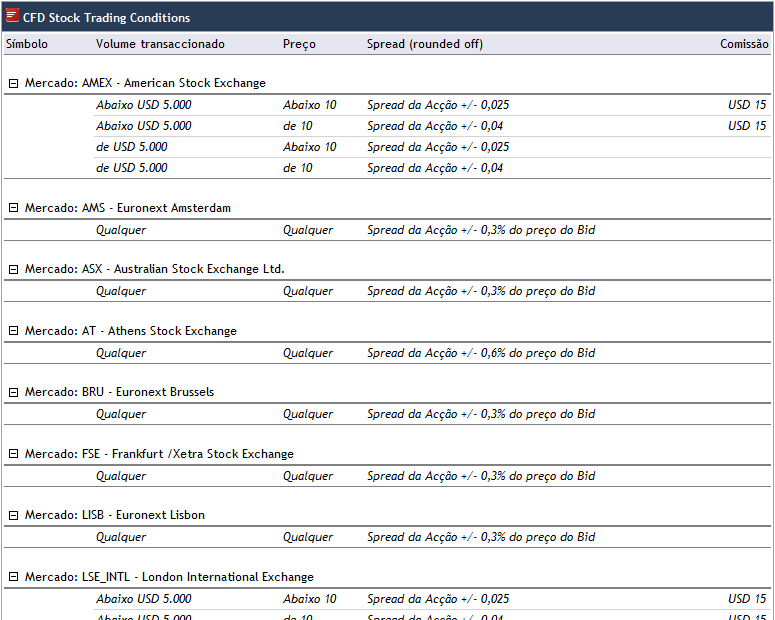Click Frankfurt /Xetra 'Qualquer' volume cell
This screenshot has width=775, height=620.
point(121,476)
